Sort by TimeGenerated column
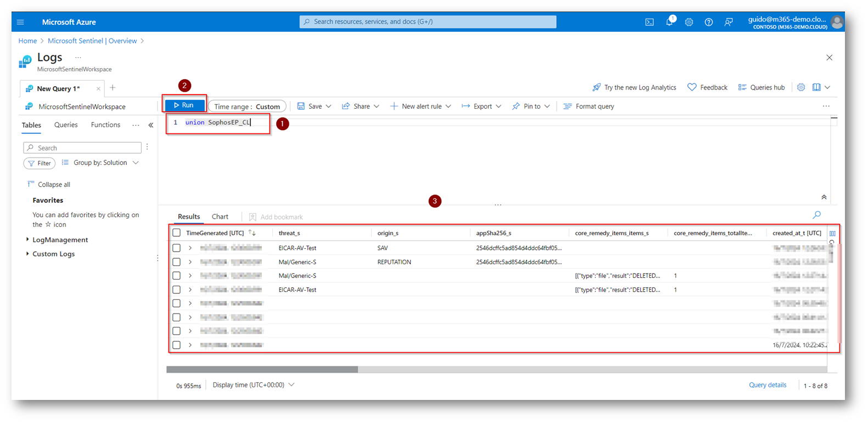 [252, 233]
